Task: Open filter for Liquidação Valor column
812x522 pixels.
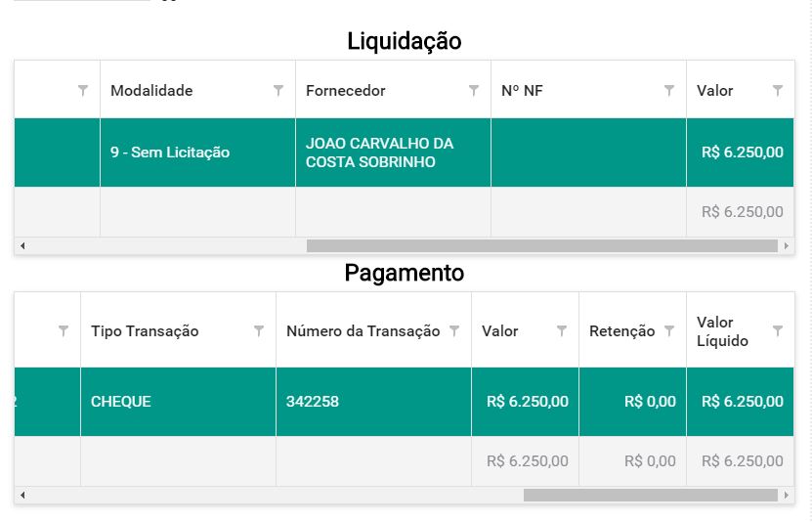Action: 777,91
